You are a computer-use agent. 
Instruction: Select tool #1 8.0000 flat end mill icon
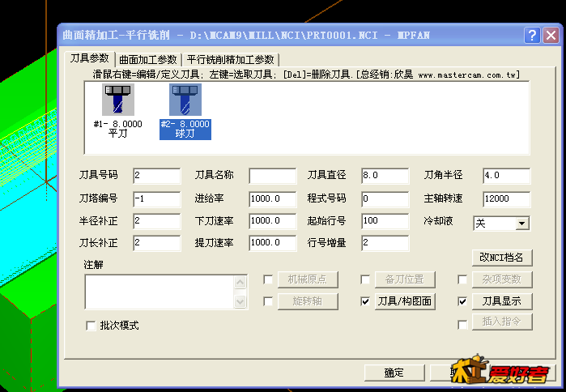118,100
